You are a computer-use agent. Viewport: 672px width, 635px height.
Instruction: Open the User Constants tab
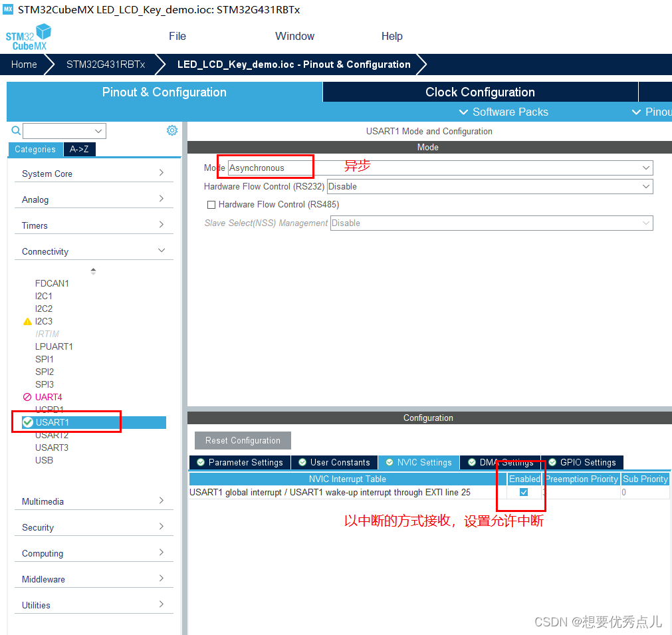(x=335, y=462)
